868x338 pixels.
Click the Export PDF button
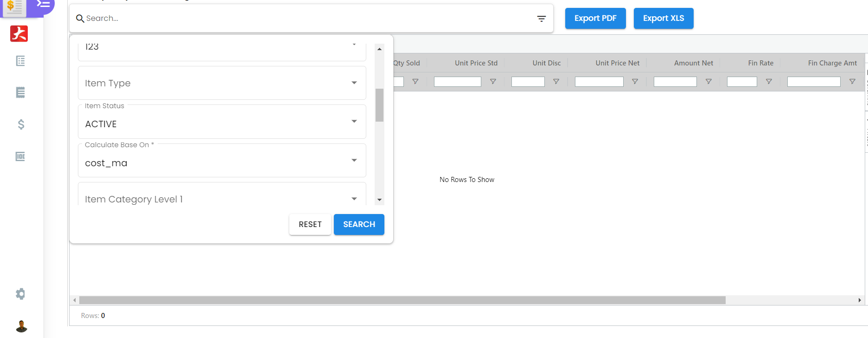(595, 19)
